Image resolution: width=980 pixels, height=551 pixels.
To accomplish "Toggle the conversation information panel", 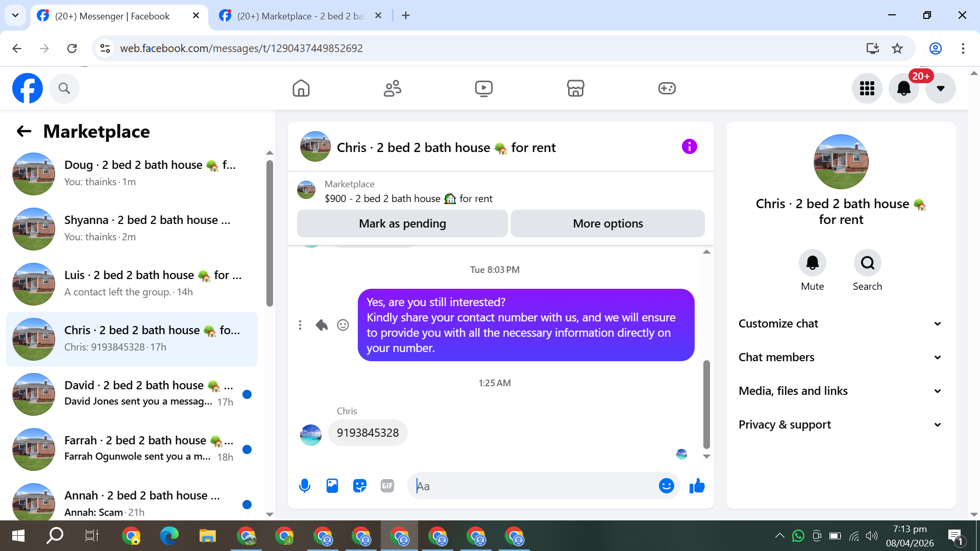I will pos(689,147).
